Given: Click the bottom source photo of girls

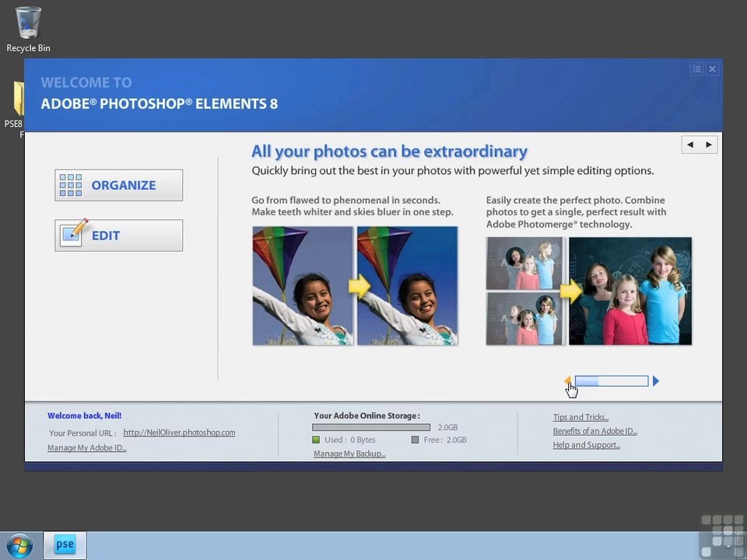Looking at the screenshot, I should pyautogui.click(x=524, y=319).
